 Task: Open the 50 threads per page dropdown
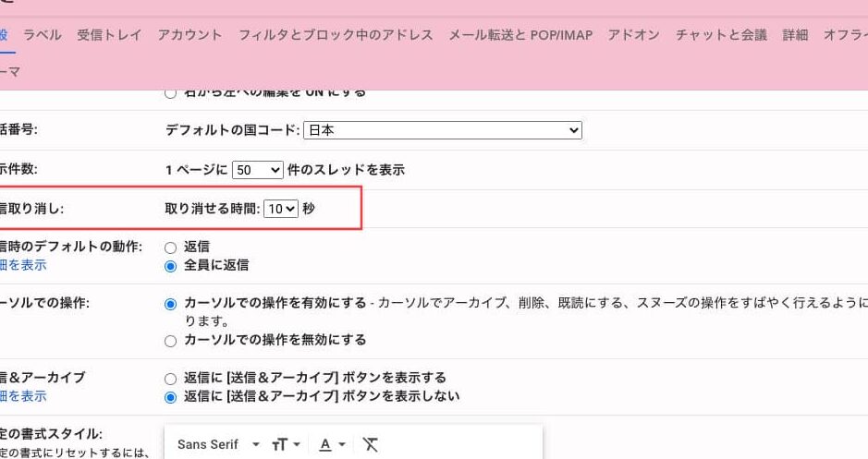(258, 171)
